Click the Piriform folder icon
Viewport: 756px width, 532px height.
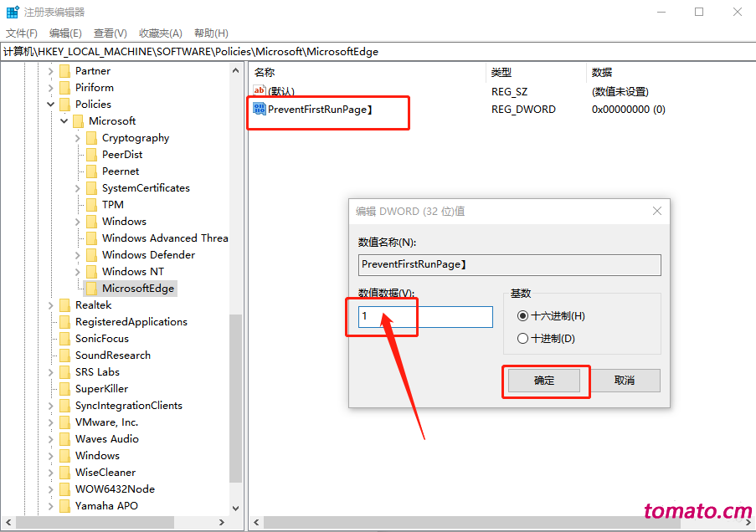point(64,88)
